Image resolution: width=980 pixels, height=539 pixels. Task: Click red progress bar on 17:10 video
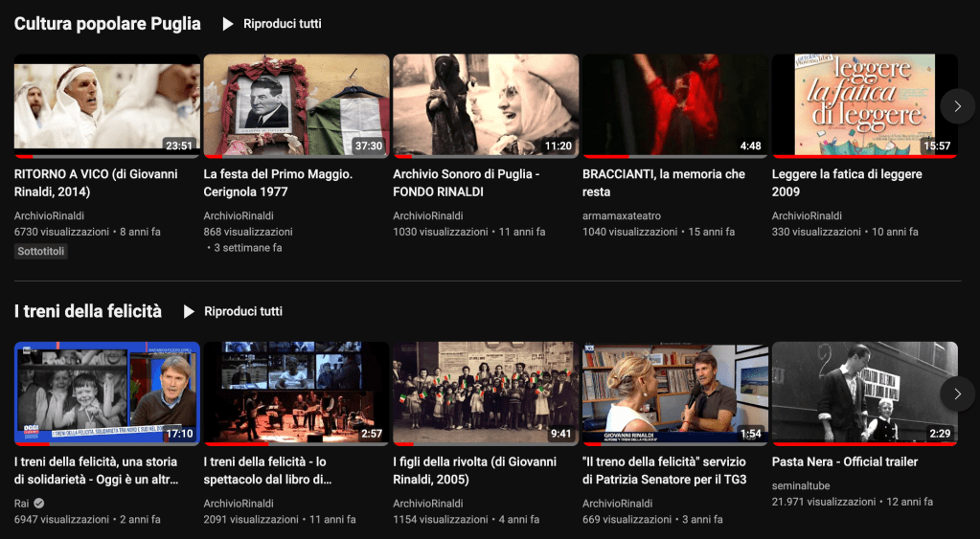tap(57, 443)
